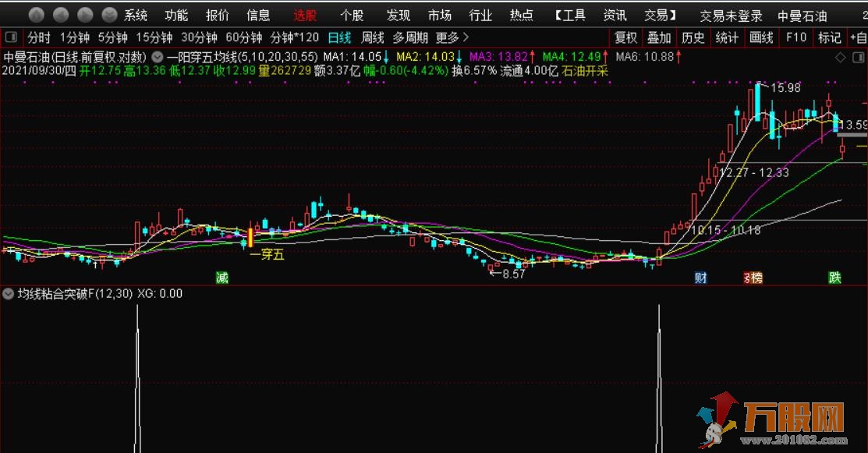Click the +自 button in the toolbar
The width and height of the screenshot is (868, 453).
point(859,37)
